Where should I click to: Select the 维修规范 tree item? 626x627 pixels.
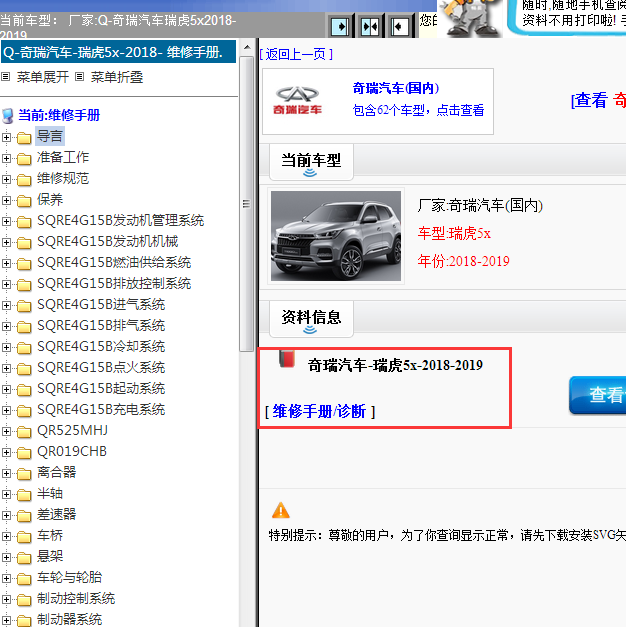click(63, 178)
